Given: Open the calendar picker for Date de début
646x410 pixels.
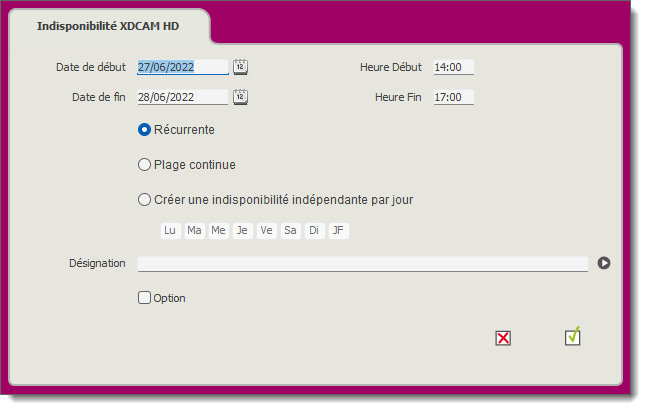Looking at the screenshot, I should 240,67.
